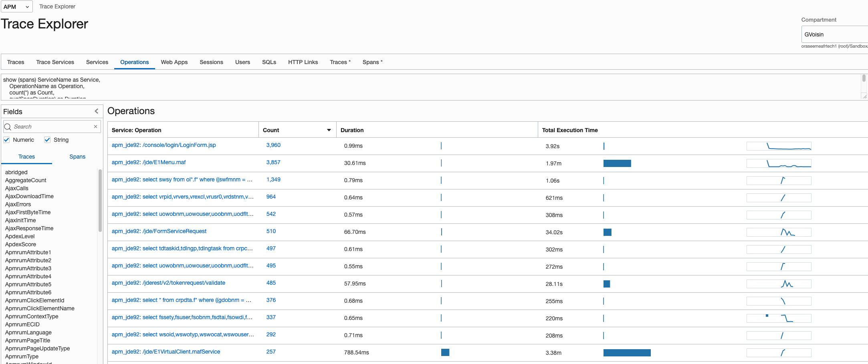Clear the Fields search box with the X

tap(95, 127)
